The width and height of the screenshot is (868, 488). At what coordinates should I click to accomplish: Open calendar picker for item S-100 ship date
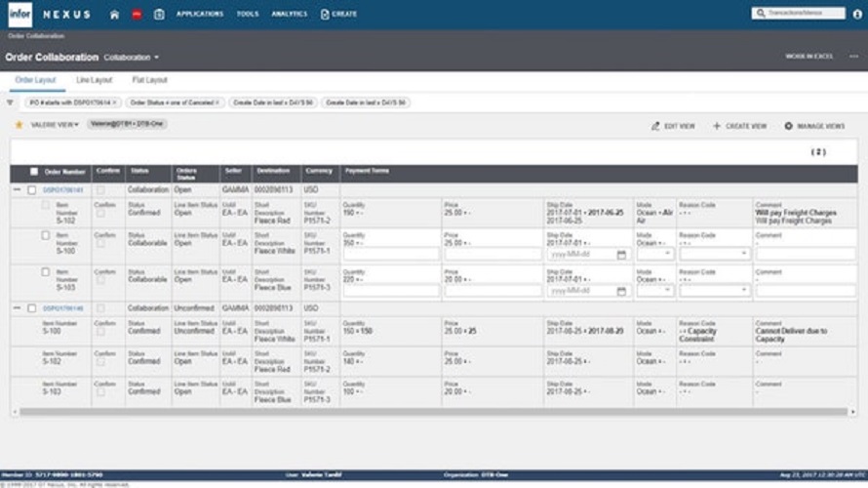621,255
